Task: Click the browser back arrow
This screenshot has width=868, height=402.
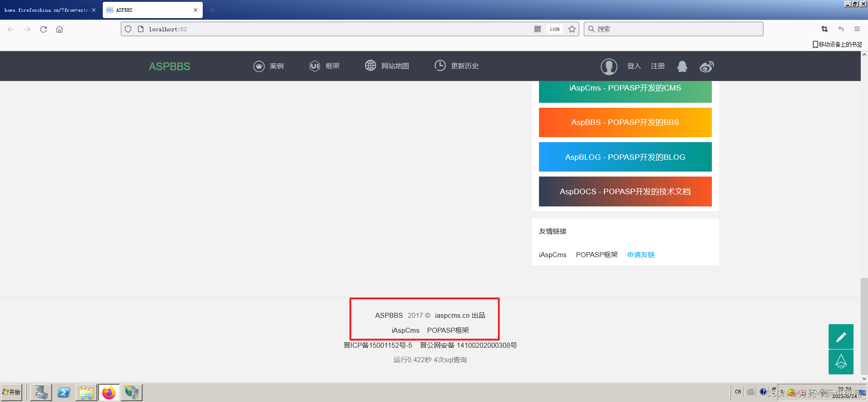Action: tap(11, 29)
